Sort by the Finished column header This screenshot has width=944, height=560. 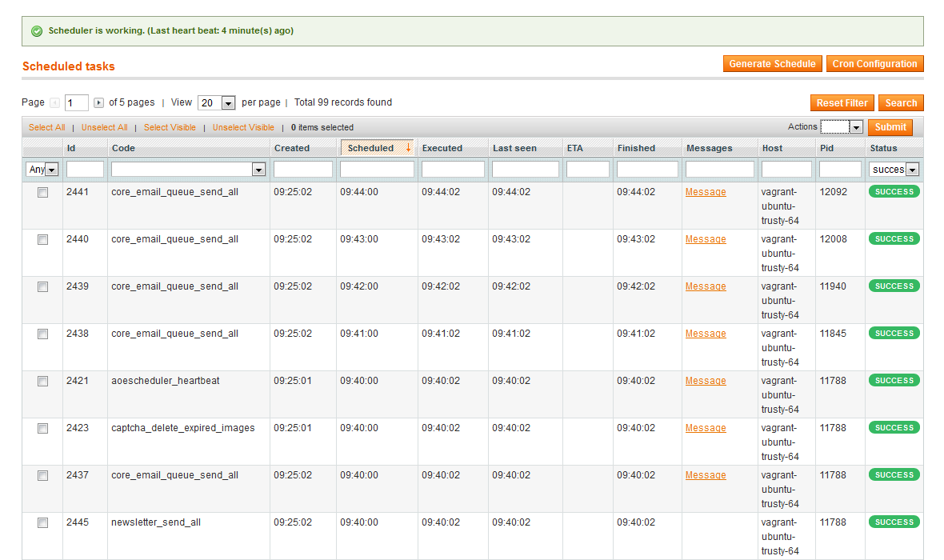coord(636,148)
